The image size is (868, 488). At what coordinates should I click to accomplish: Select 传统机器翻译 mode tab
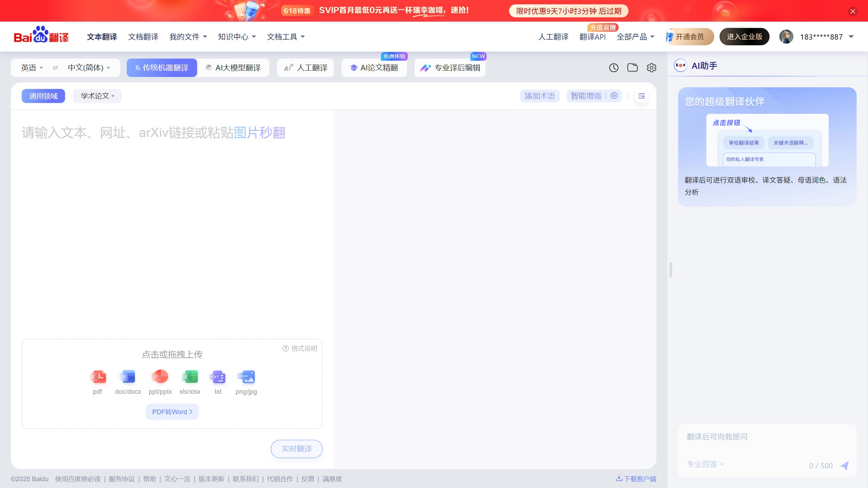(162, 68)
